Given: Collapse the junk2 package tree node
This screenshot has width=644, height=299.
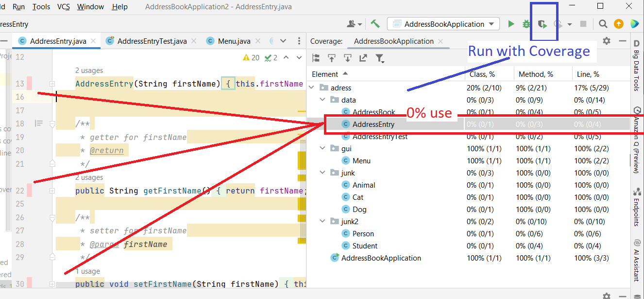Looking at the screenshot, I should (322, 222).
